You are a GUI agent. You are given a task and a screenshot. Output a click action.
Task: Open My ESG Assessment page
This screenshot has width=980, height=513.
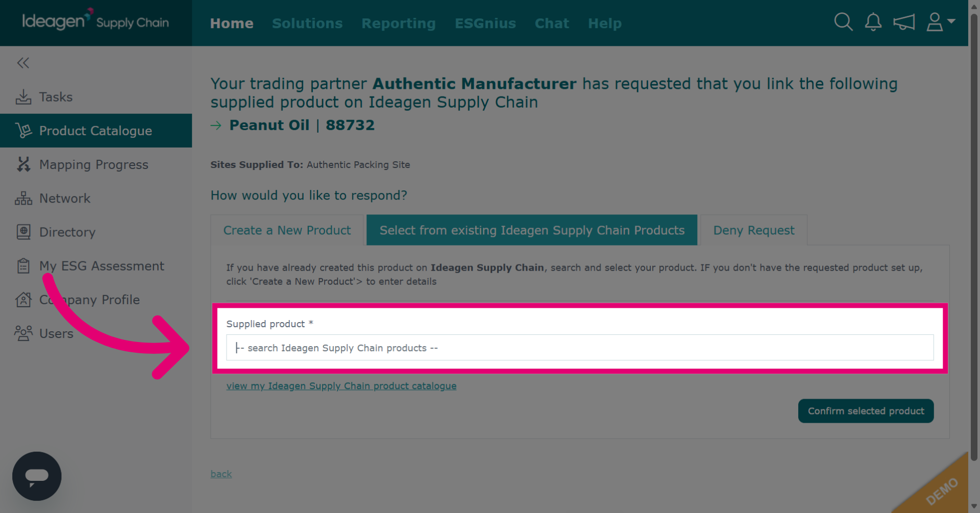(x=96, y=266)
